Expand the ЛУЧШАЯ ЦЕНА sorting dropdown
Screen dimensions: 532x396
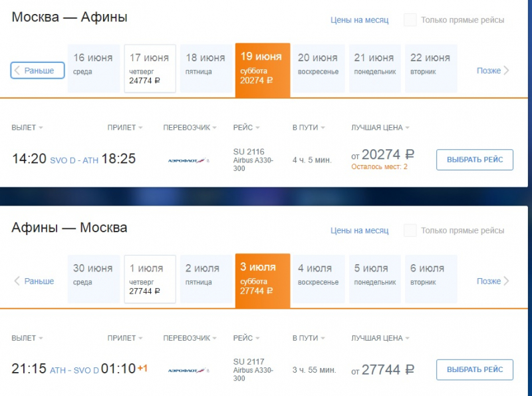408,127
